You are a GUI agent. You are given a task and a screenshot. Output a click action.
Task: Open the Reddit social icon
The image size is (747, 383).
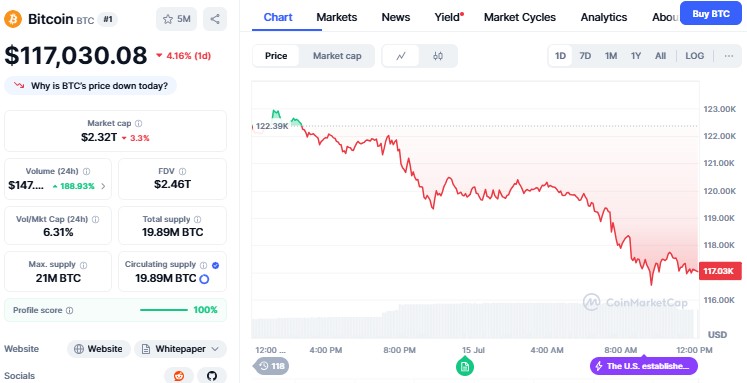pos(179,376)
